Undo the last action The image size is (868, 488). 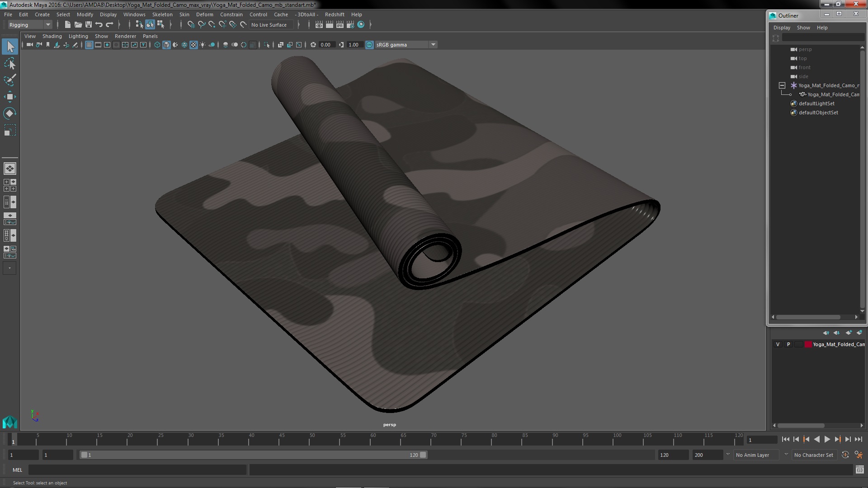point(99,25)
